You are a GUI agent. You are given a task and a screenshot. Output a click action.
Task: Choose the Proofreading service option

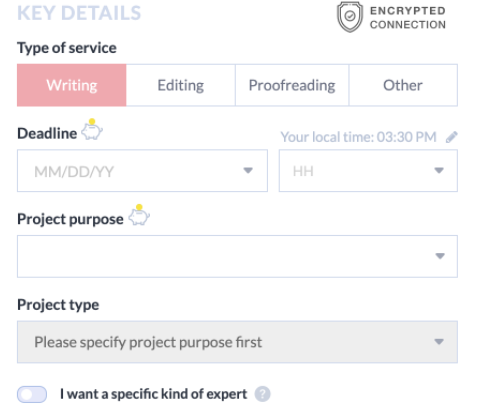pos(292,85)
